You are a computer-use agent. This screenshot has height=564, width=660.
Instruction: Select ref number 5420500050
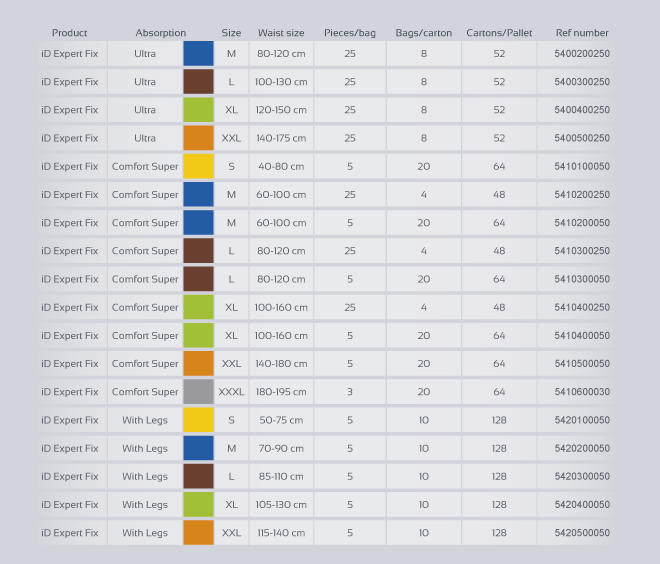pyautogui.click(x=582, y=533)
